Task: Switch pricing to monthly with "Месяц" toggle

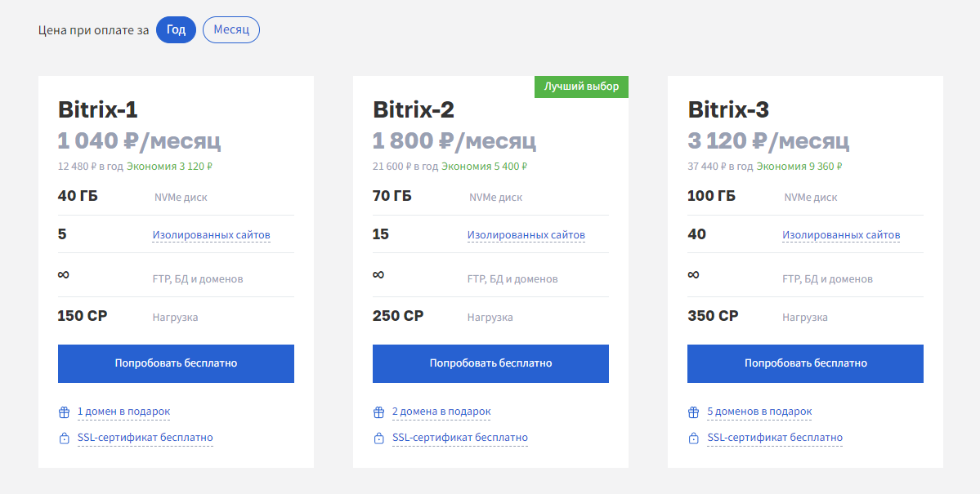Action: coord(231,30)
